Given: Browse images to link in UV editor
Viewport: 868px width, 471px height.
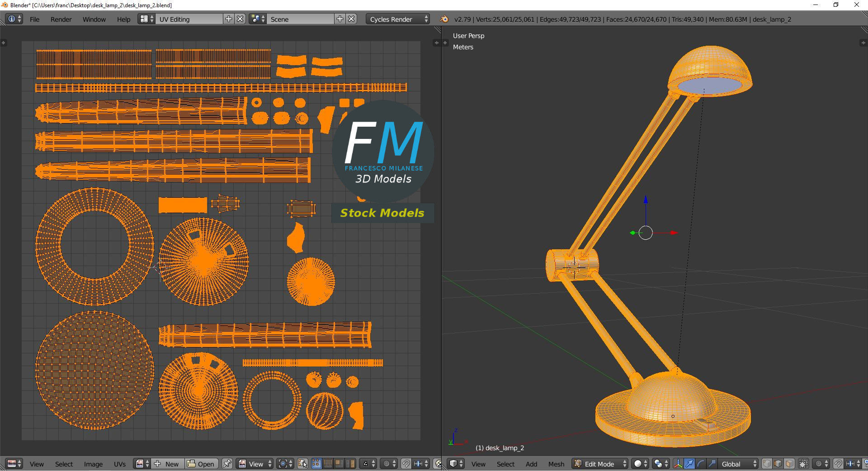Looking at the screenshot, I should tap(142, 464).
